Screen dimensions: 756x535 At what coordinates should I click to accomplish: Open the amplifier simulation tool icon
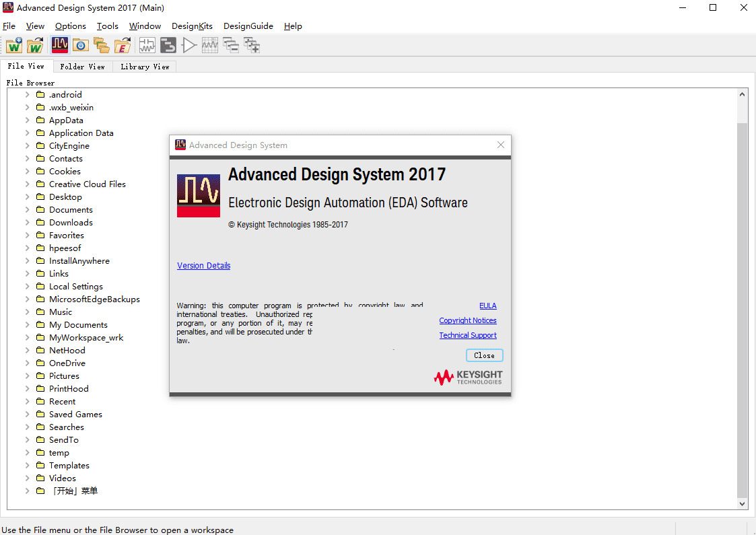tap(189, 45)
